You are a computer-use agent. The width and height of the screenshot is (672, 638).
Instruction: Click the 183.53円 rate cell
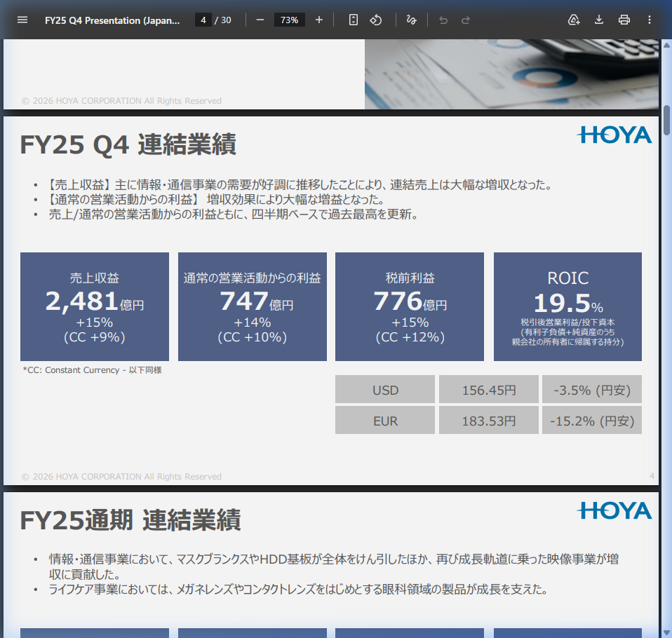(x=489, y=420)
